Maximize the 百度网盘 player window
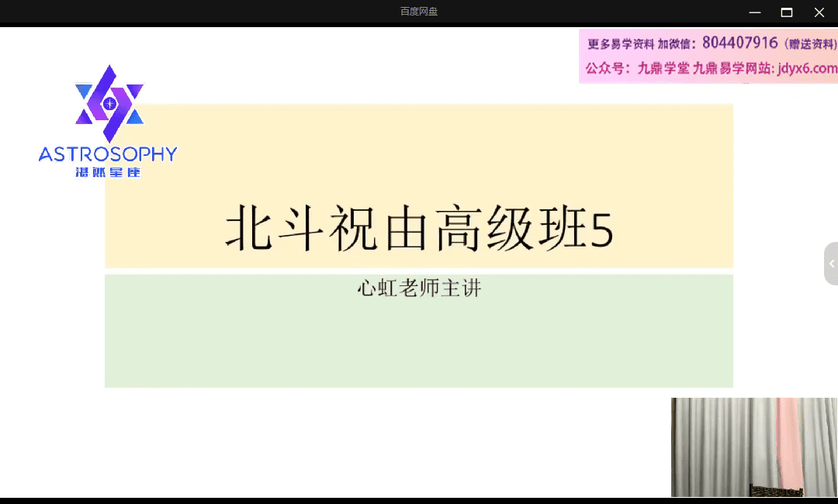The width and height of the screenshot is (838, 504). [x=786, y=12]
